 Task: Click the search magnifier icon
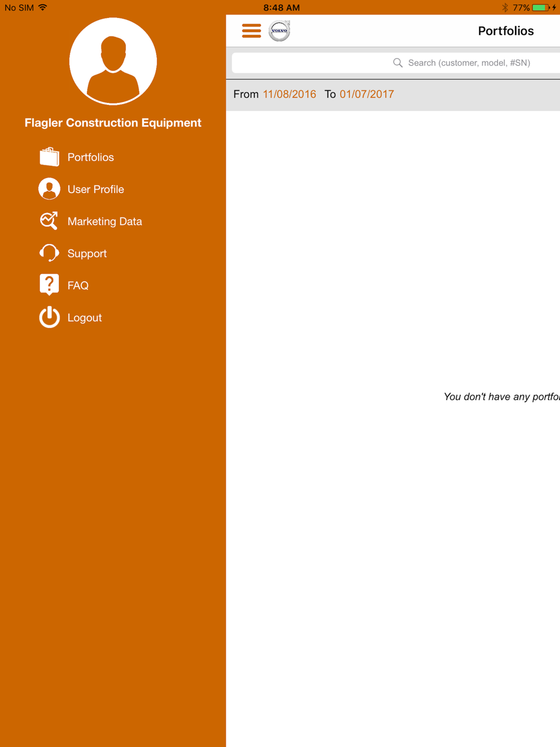(398, 63)
